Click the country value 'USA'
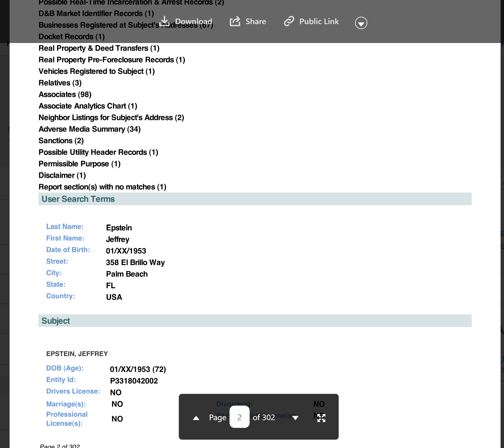Screen dimensions: 504x448 click(114, 297)
